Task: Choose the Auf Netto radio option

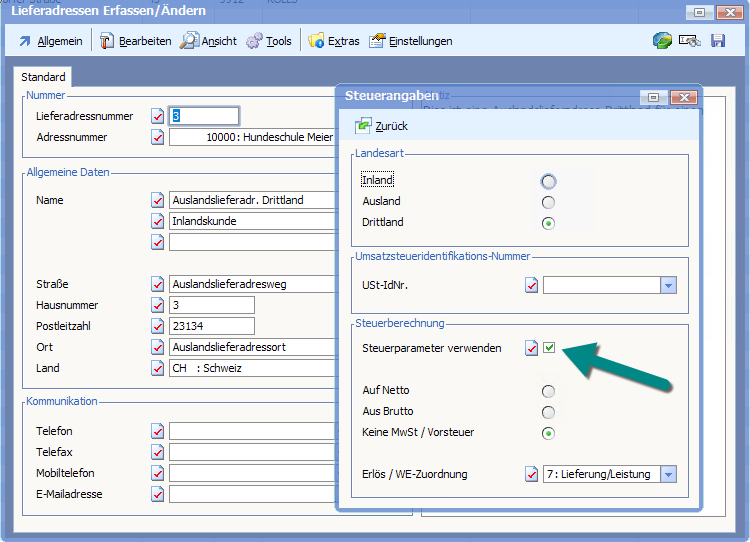Action: point(548,391)
